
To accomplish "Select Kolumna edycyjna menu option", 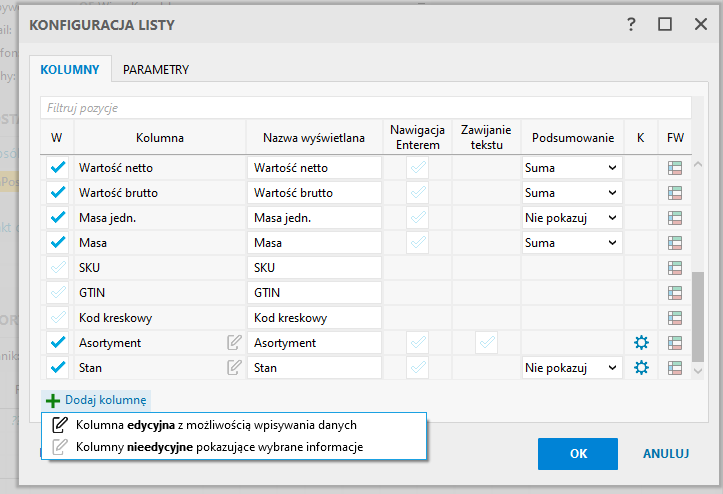I will [216, 425].
